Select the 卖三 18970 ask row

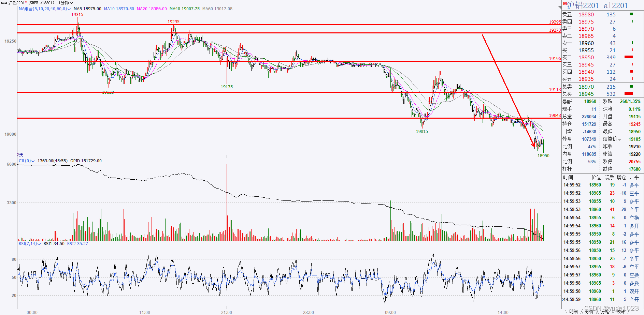point(603,29)
